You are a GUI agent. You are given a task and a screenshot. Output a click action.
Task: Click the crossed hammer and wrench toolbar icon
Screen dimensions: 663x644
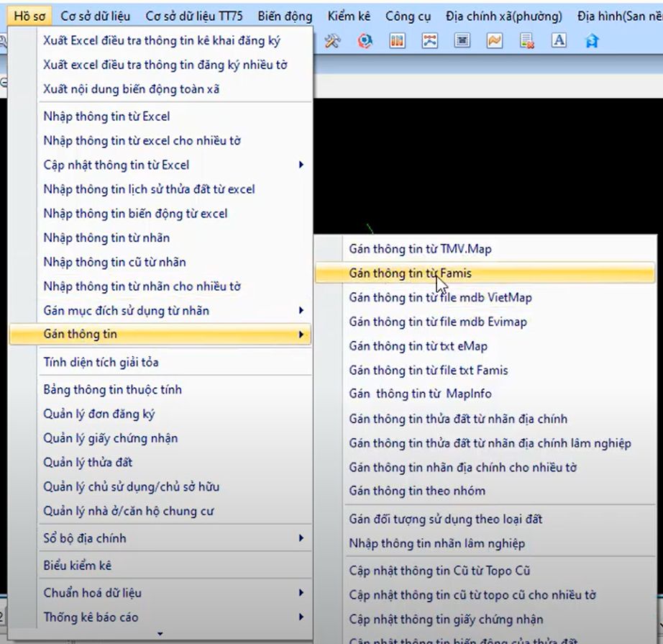click(x=332, y=41)
